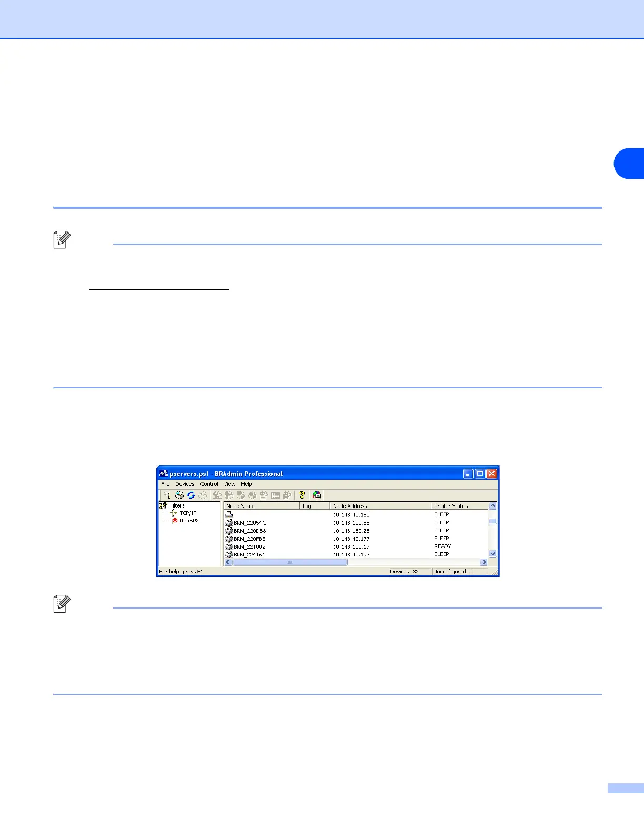Sort by the Printer Status column header
644x831 pixels.
tap(460, 506)
